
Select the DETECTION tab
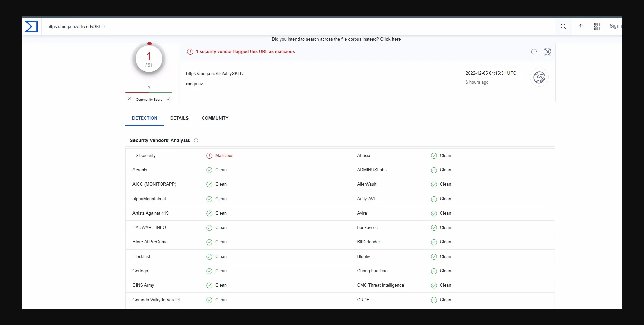point(144,118)
